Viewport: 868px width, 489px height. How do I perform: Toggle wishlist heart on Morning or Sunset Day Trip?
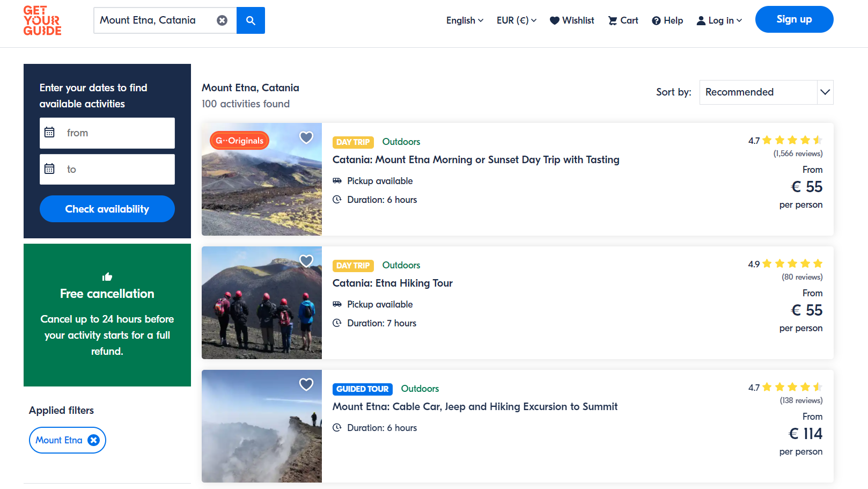[306, 137]
